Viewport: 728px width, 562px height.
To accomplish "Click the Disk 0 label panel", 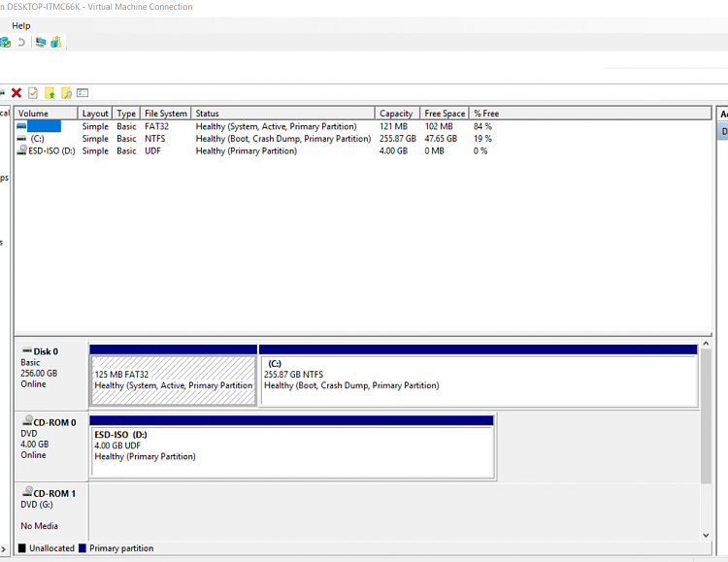I will pos(51,376).
